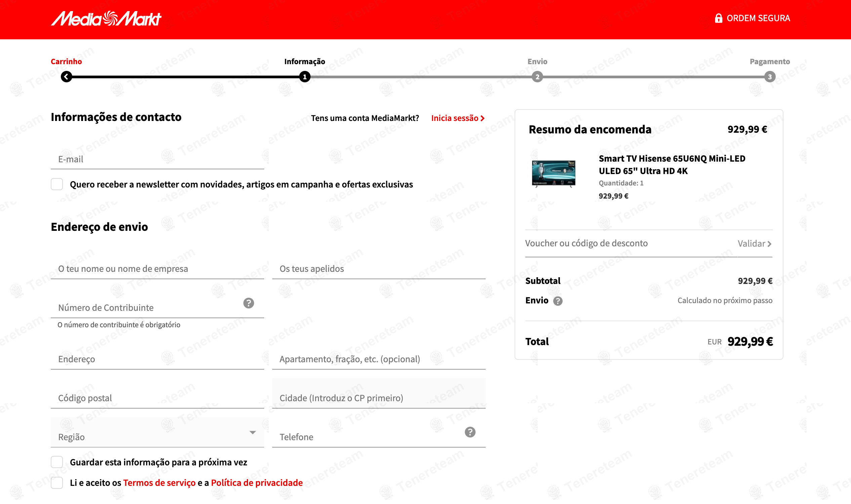Select the Envio step label
851x504 pixels.
point(537,61)
